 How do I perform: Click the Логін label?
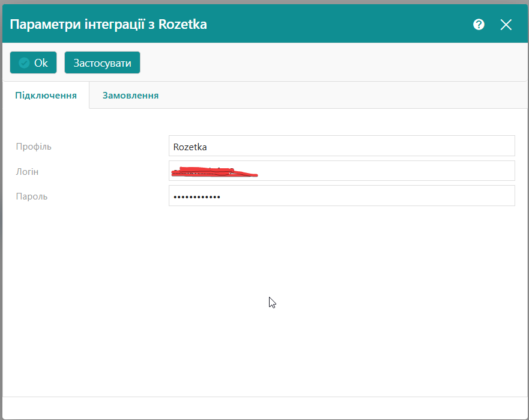[x=28, y=171]
